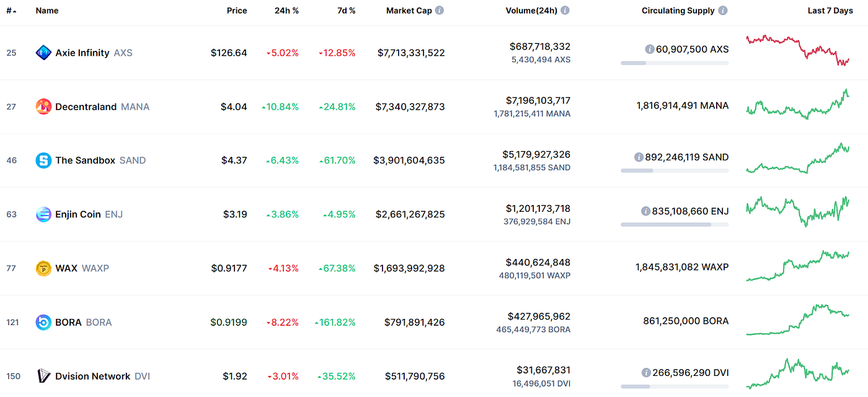Screen dimensions: 868x397
Task: Click rank number 150
Action: (x=13, y=376)
